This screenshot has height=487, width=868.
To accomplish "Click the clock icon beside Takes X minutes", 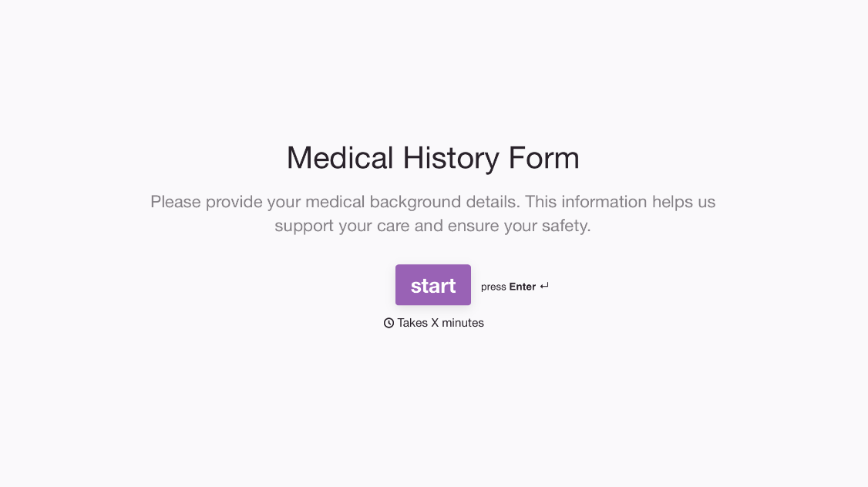I will pos(389,323).
